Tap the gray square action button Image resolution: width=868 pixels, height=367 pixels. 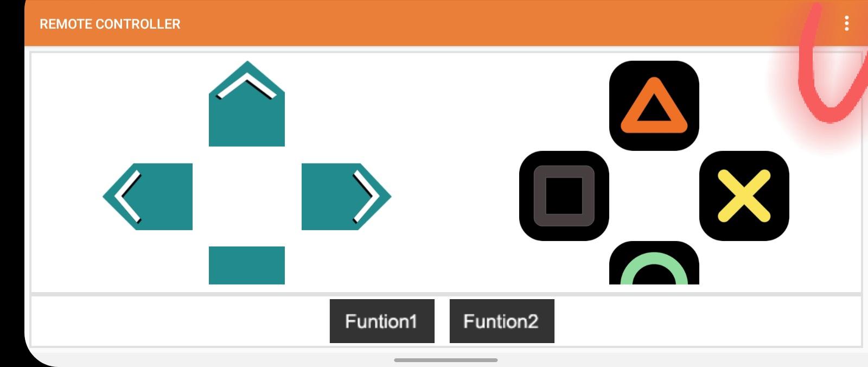coord(564,196)
